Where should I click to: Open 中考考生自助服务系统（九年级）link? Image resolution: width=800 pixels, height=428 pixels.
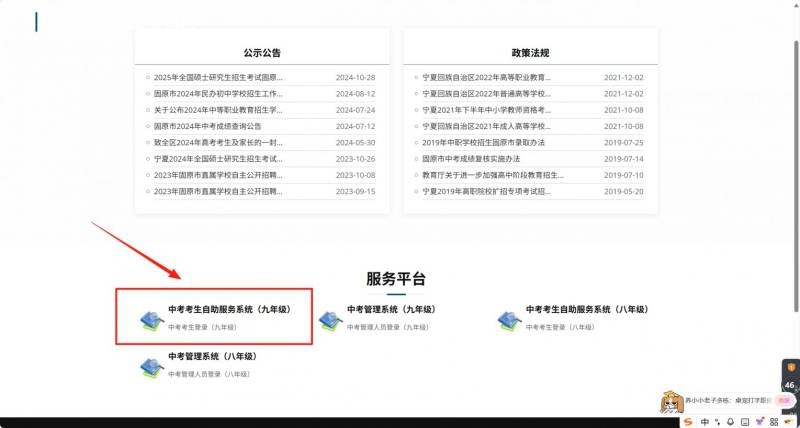pos(229,310)
